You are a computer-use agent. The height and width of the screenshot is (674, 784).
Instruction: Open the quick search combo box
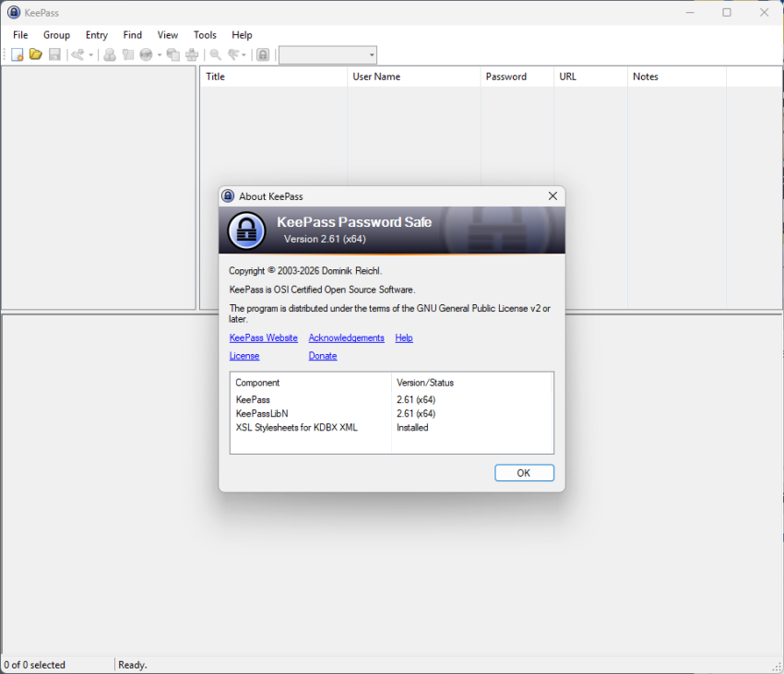pos(327,55)
